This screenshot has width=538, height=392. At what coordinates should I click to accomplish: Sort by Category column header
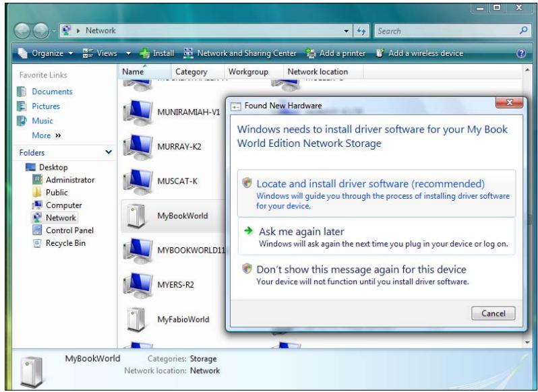198,71
